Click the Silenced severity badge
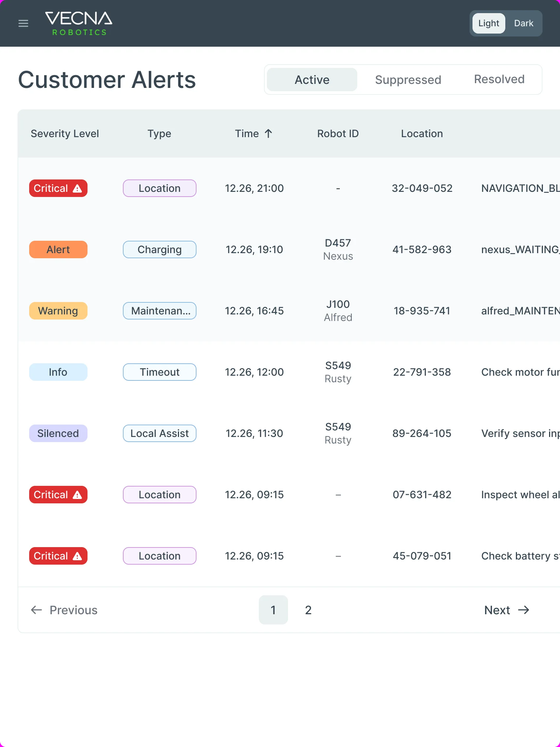Screen dimensions: 560x747 [58, 433]
